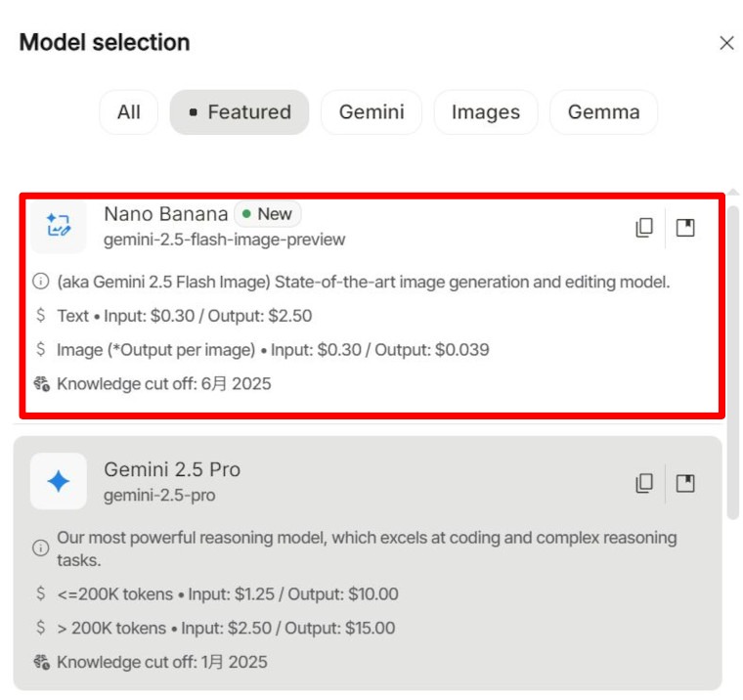The height and width of the screenshot is (700, 743).
Task: Select the Gemini 2.5 Pro model title
Action: coord(172,469)
